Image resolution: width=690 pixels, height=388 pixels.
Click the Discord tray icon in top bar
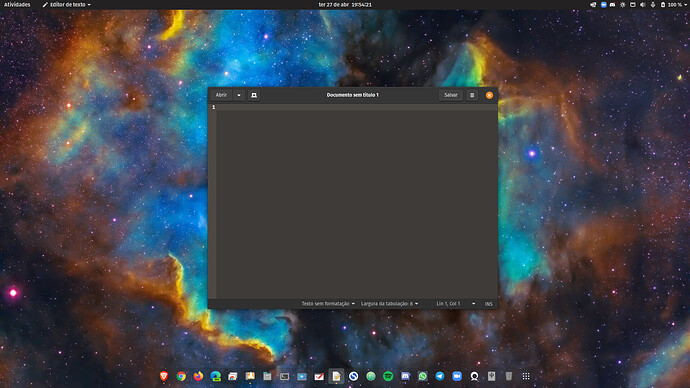click(613, 4)
